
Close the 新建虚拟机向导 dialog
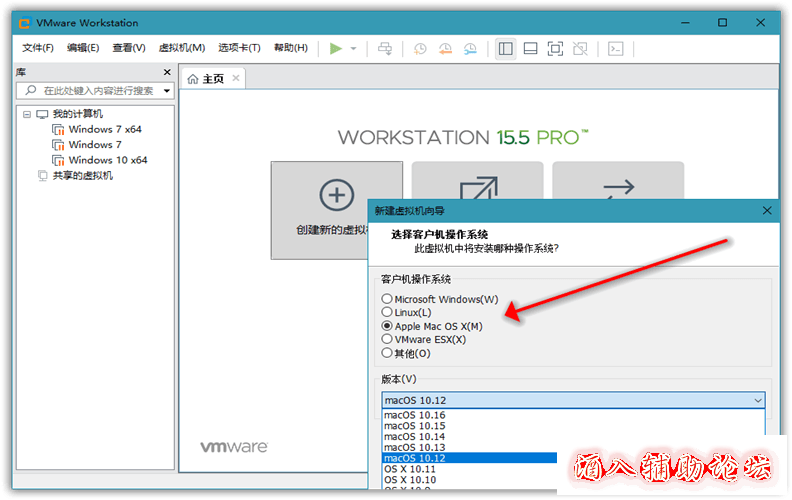(767, 211)
